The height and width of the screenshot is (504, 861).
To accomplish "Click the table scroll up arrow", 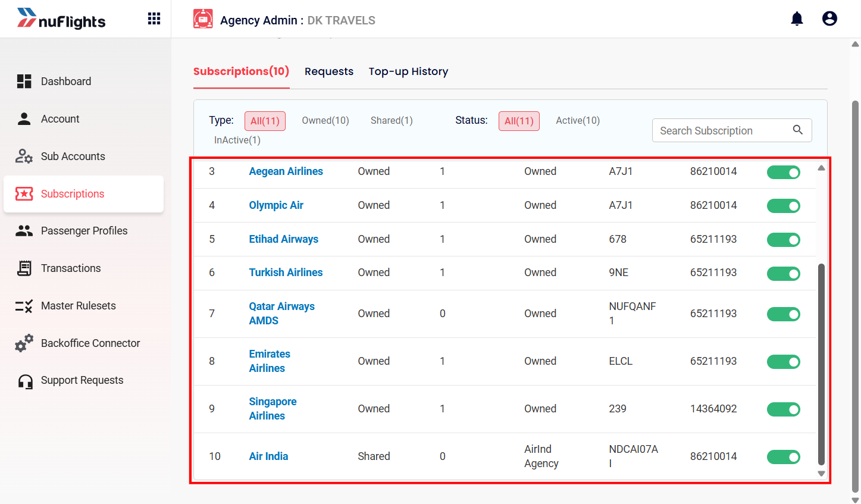I will tap(821, 168).
